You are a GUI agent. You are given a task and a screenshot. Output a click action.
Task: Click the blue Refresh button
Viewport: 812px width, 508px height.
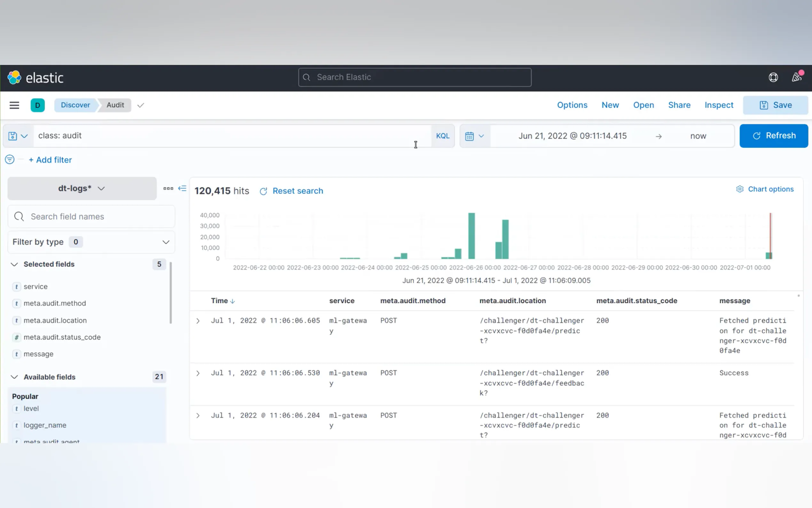(x=773, y=136)
